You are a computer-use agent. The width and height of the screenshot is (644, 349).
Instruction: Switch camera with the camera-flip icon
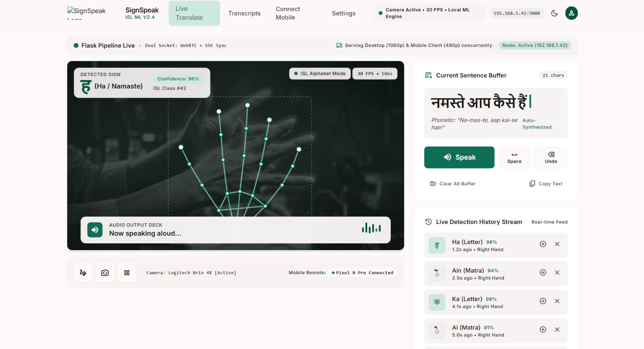(105, 273)
